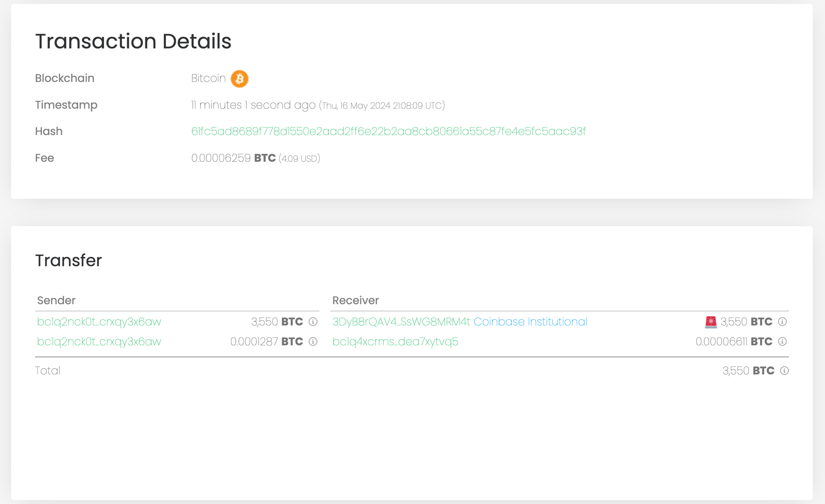Click info icon beside Coinbase's 3,550 BTC amount

click(782, 322)
